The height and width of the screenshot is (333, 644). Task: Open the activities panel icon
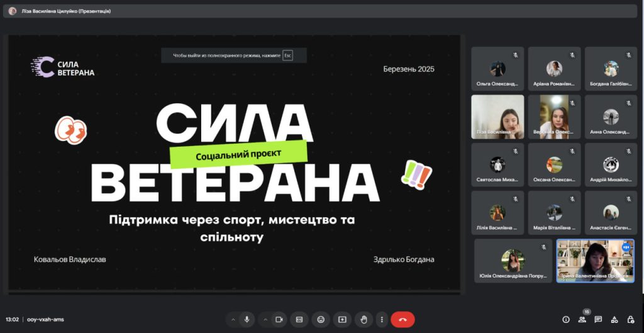point(614,319)
